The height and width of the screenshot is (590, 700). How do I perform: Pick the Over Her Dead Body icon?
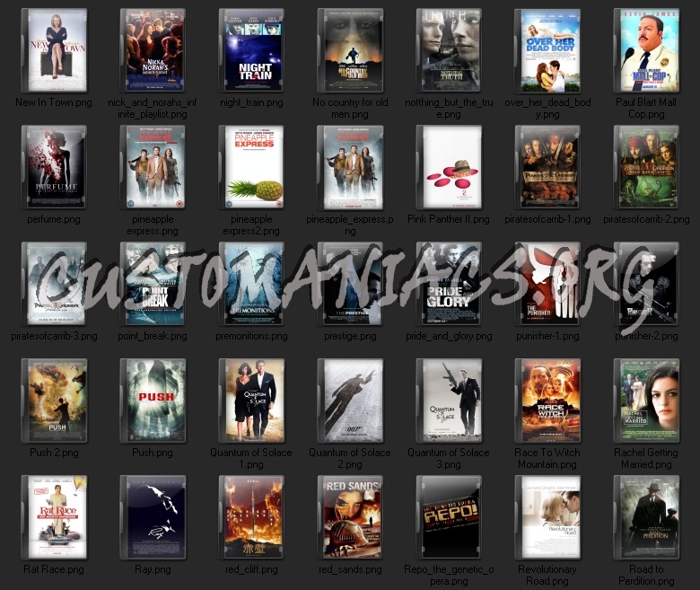pyautogui.click(x=547, y=50)
